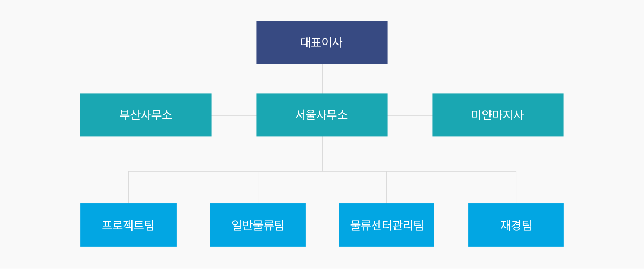Click the right corner of the team connector line
The width and height of the screenshot is (644, 269).
tap(516, 171)
